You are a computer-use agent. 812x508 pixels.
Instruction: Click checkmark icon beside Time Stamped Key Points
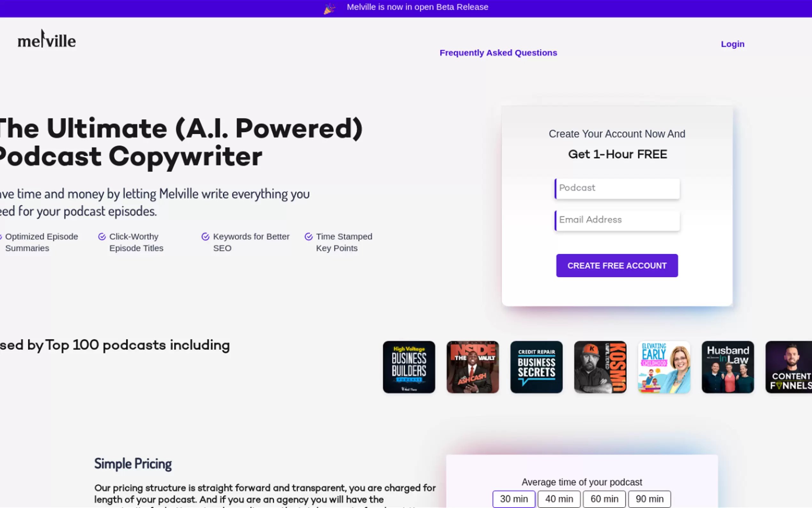[x=308, y=237]
